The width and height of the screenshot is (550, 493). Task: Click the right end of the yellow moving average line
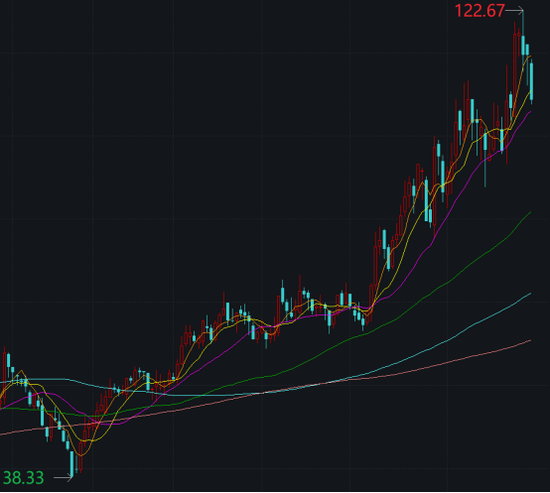point(530,92)
